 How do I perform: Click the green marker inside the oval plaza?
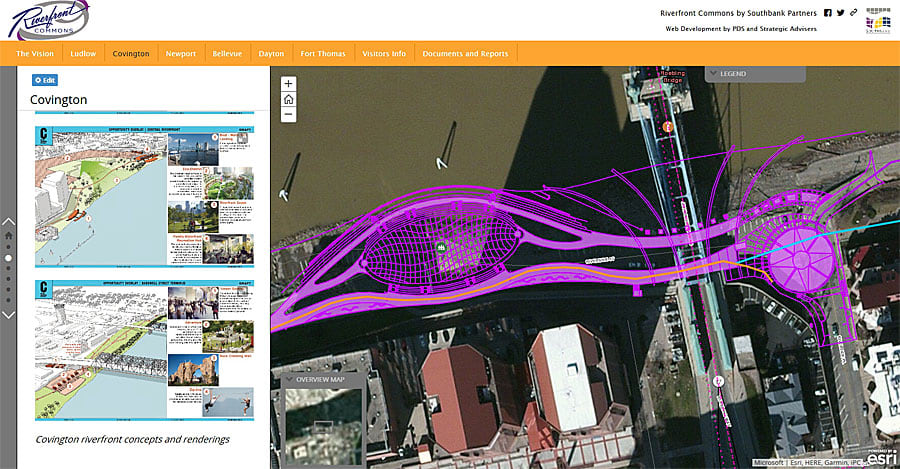tap(441, 248)
